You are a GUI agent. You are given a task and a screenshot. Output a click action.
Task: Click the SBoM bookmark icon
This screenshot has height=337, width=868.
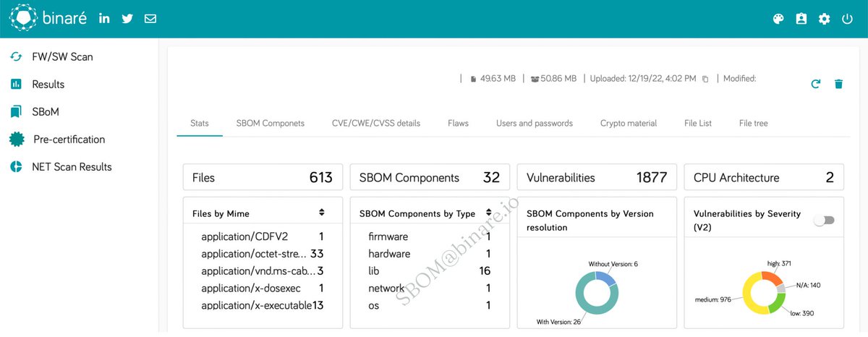coord(16,111)
